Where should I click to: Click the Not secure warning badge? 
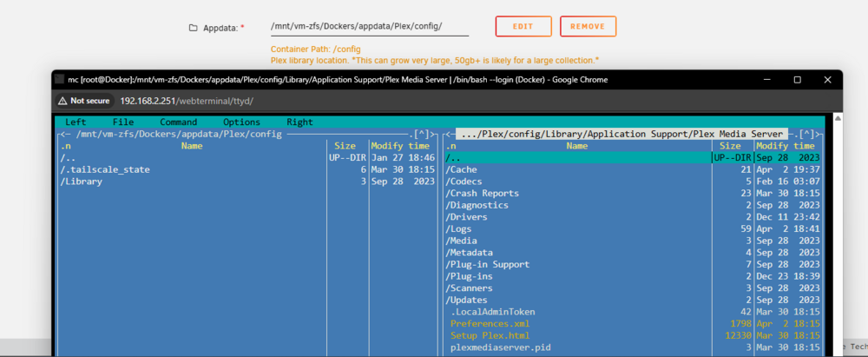tap(84, 101)
